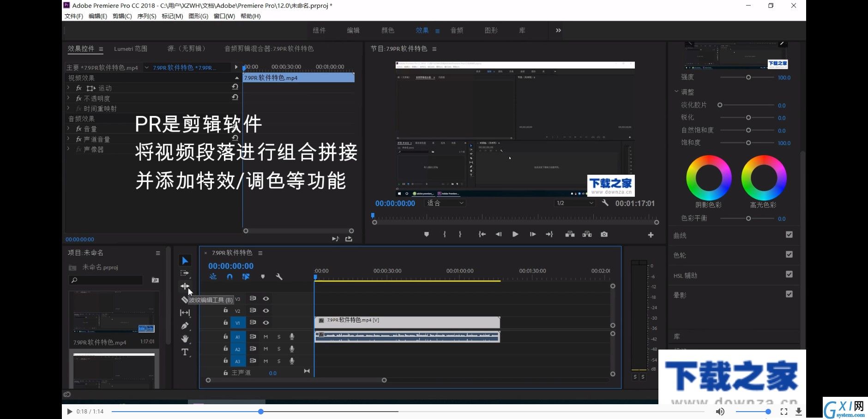Step forward one frame in program monitor
868x419 pixels.
(532, 235)
